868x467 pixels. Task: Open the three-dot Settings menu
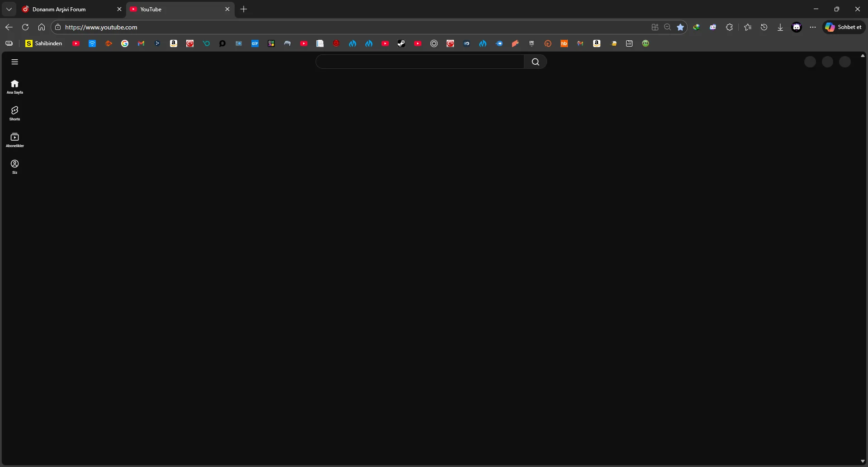point(813,27)
